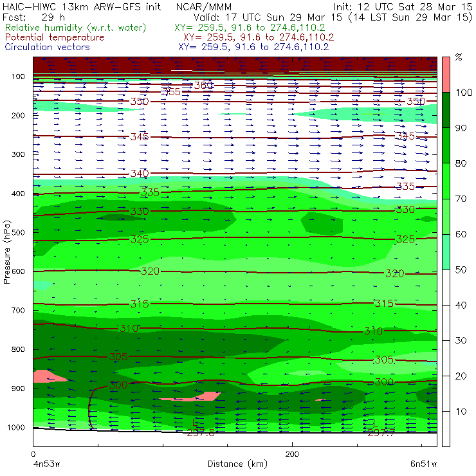Screen dimensions: 476x476
Task: Click the '700' pressure axis tick label
Action: coord(18,310)
